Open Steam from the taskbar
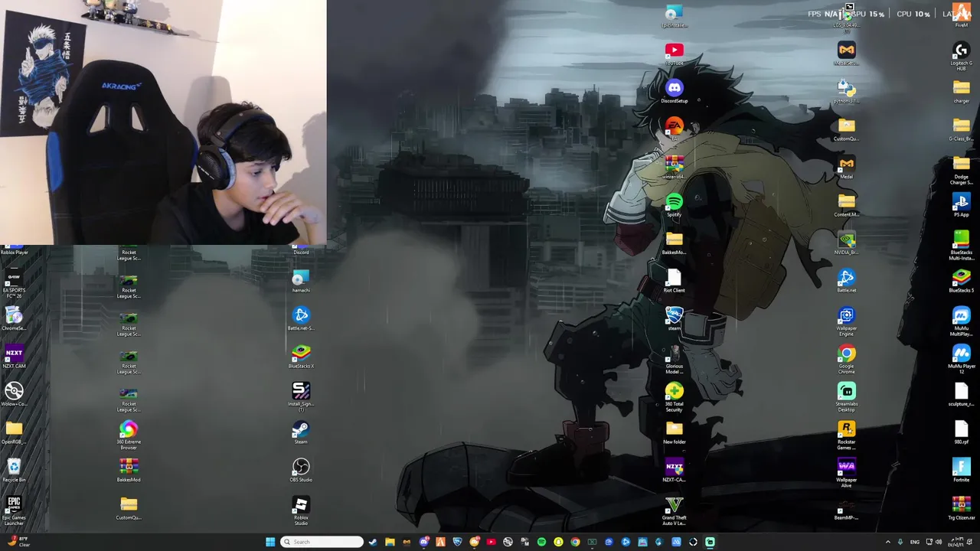This screenshot has height=551, width=980. tap(373, 542)
